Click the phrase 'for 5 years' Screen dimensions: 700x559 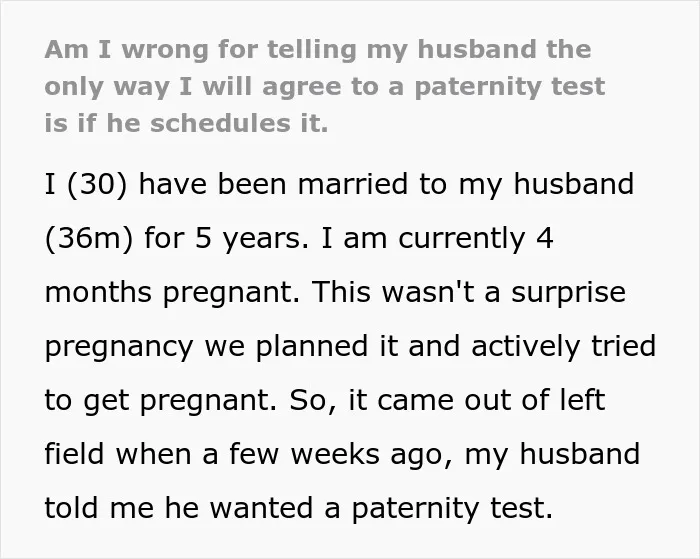(226, 238)
